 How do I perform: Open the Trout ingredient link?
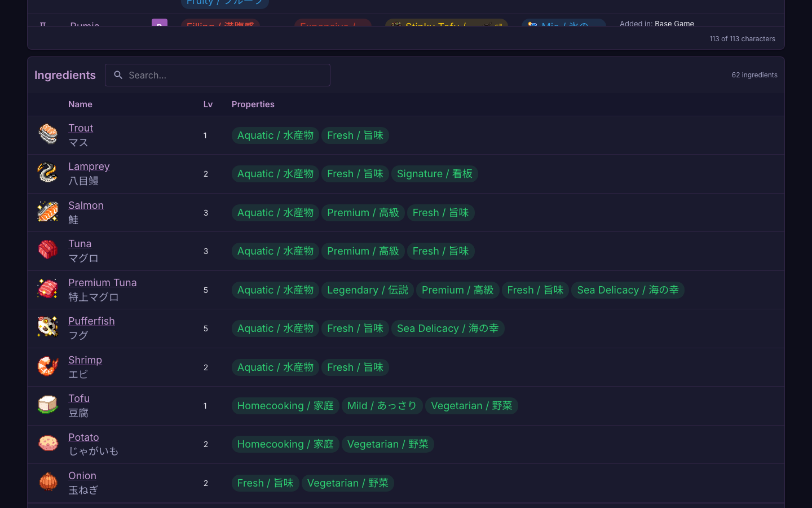click(x=81, y=128)
